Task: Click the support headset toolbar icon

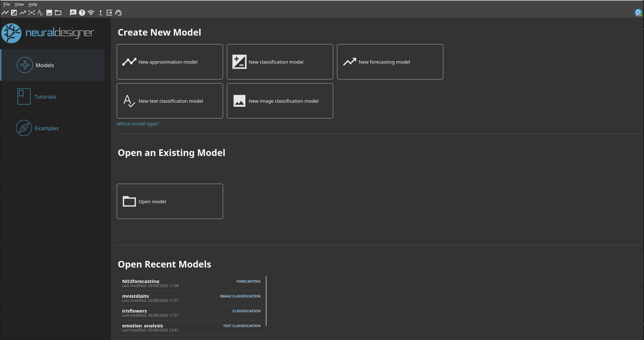Action: [118, 13]
